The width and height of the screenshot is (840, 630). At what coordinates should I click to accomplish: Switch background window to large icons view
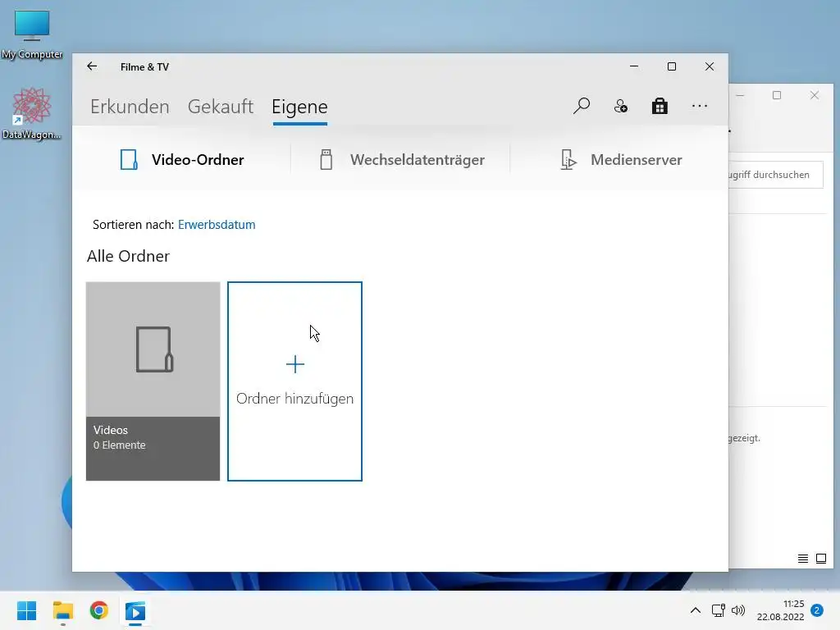[x=820, y=559]
